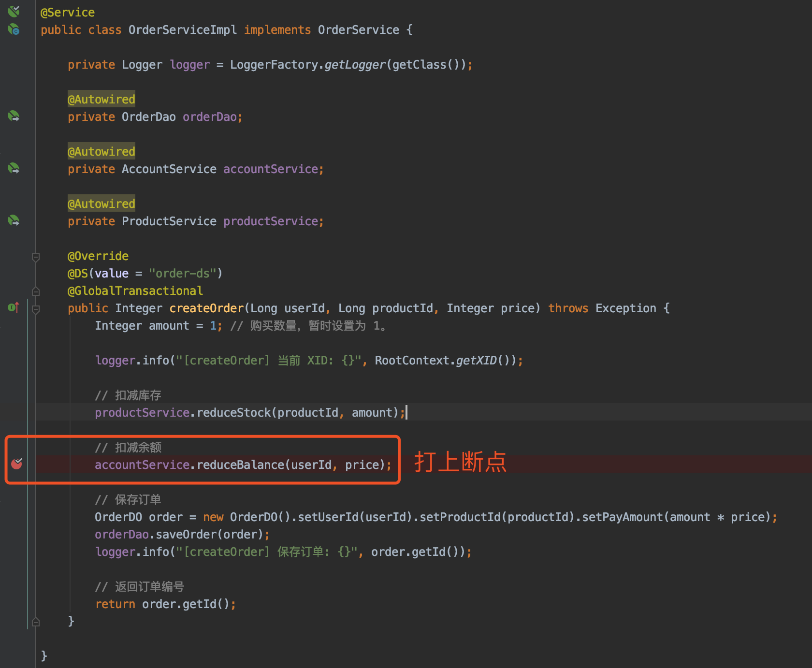Click the getLogger method call

coord(355,64)
